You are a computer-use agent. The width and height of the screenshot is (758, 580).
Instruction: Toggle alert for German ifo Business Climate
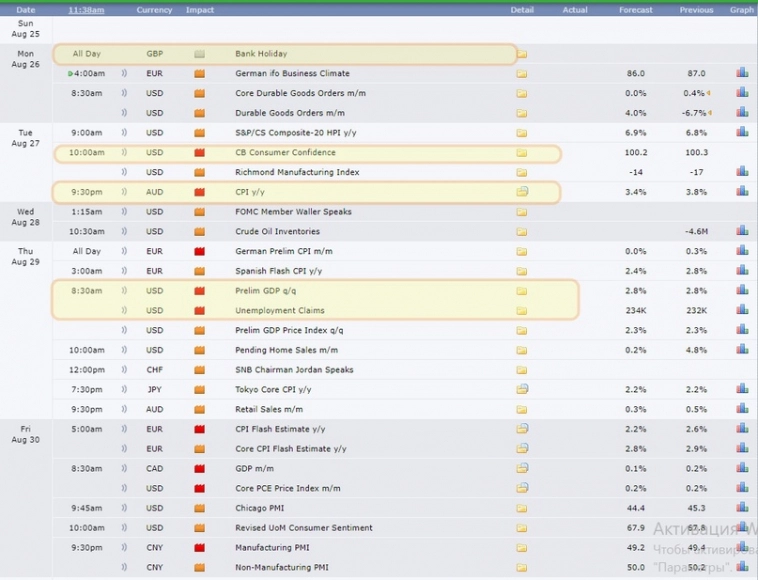[124, 73]
